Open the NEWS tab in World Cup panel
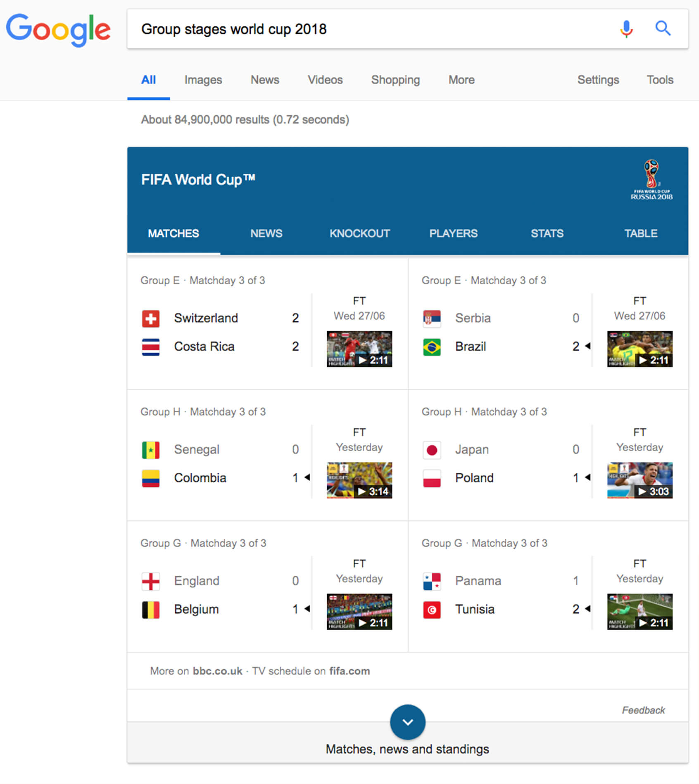The width and height of the screenshot is (699, 784). pos(266,234)
